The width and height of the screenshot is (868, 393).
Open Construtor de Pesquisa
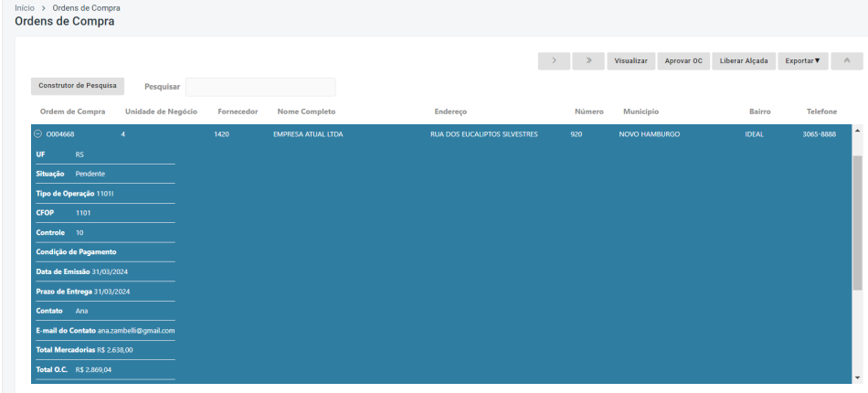pos(78,86)
